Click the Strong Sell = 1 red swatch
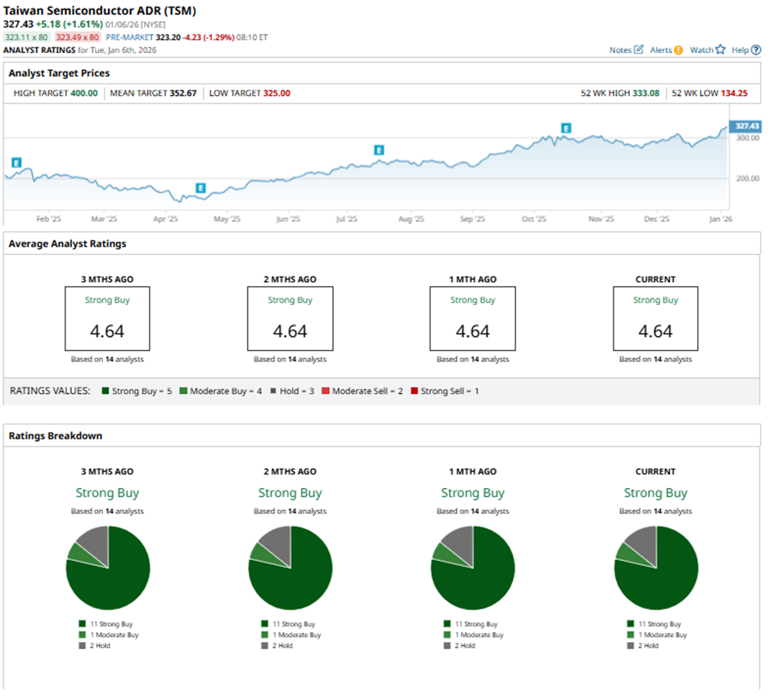 [414, 391]
